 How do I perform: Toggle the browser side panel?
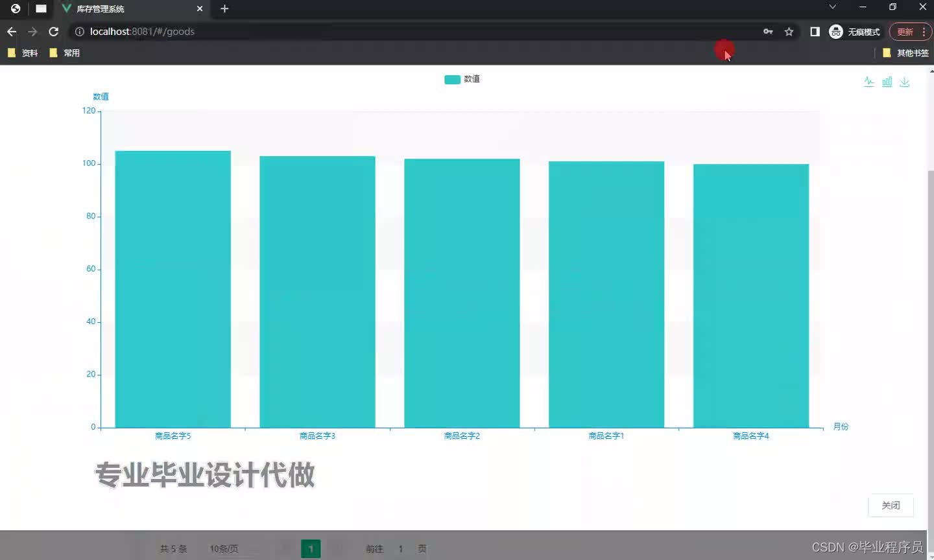[x=815, y=31]
